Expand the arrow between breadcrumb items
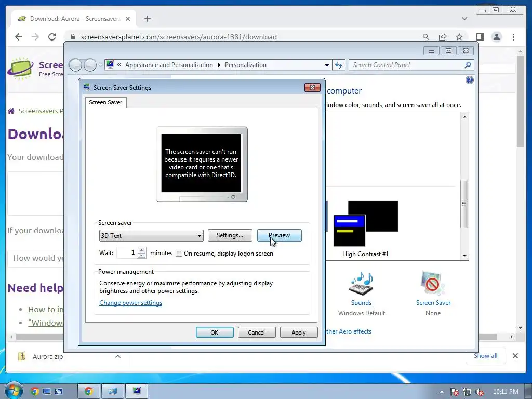This screenshot has height=399, width=532. (219, 65)
